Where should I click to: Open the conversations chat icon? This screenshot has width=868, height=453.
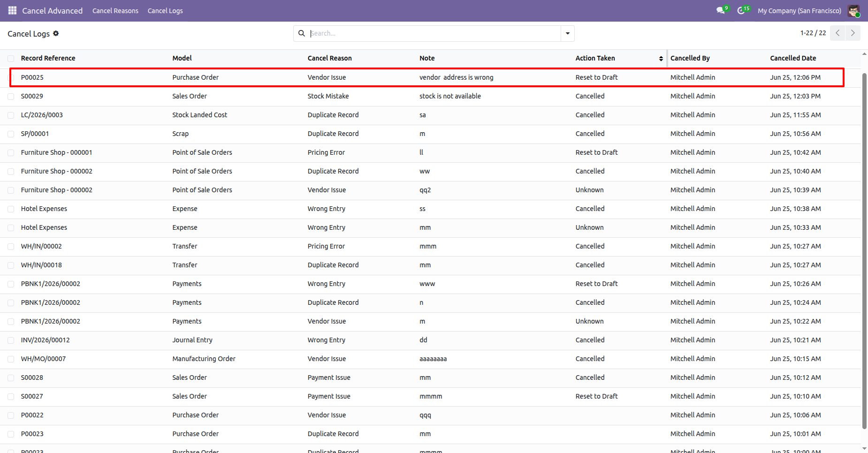pyautogui.click(x=720, y=10)
